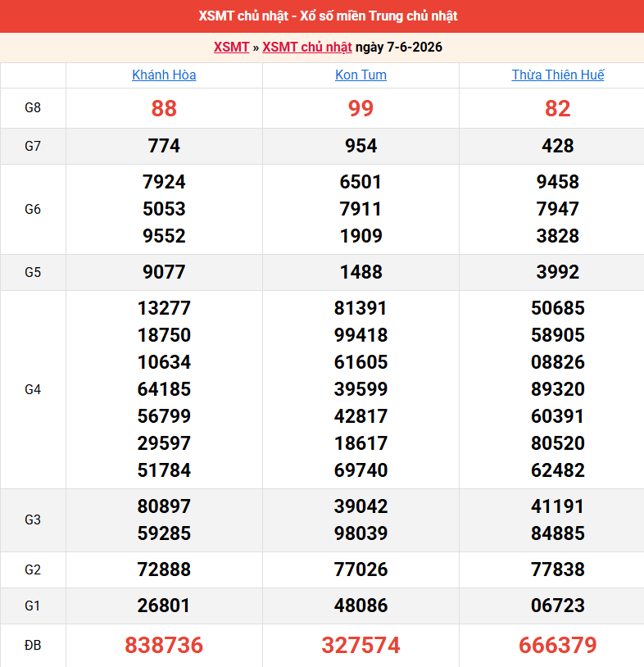Select G3 number 59285

coord(164,533)
